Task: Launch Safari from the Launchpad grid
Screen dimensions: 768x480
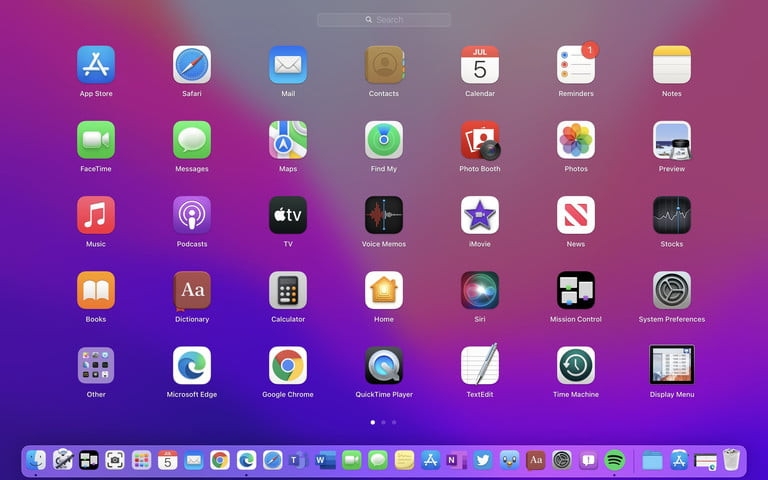Action: (192, 65)
